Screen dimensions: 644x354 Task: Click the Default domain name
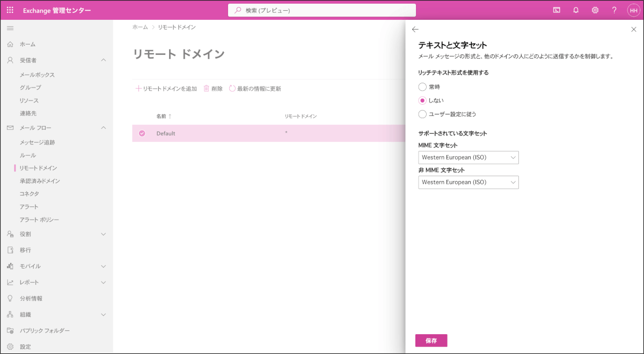(166, 133)
